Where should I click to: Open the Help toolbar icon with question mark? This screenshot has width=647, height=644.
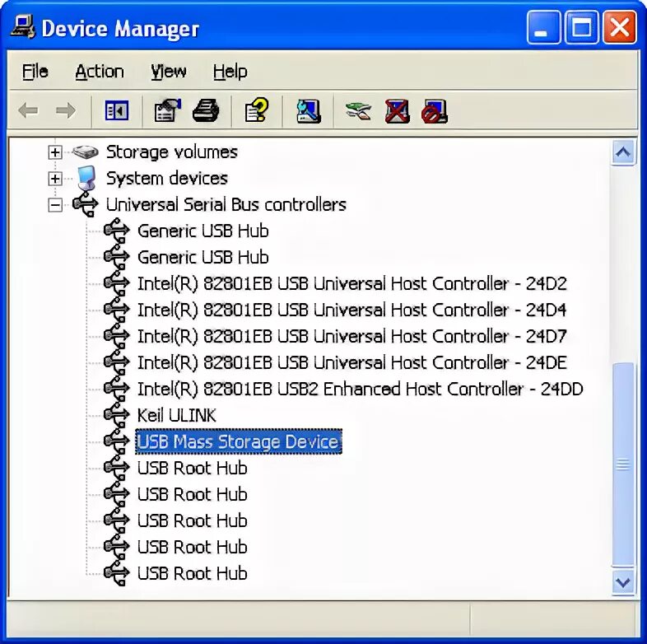coord(257,110)
